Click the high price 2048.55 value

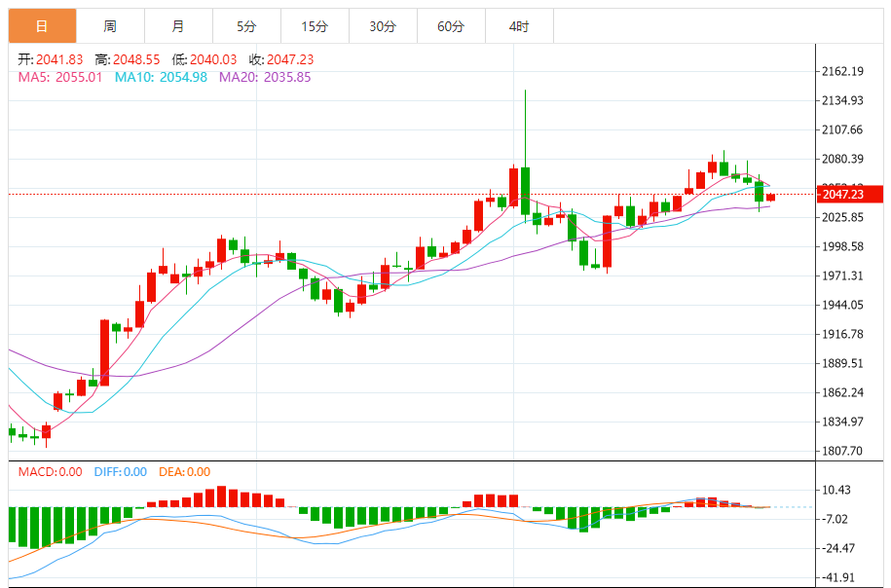click(x=136, y=59)
